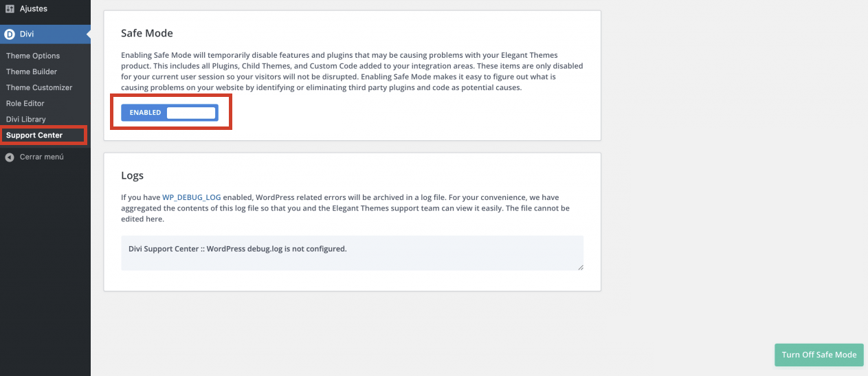Go to Theme Options
The image size is (868, 376).
point(33,56)
